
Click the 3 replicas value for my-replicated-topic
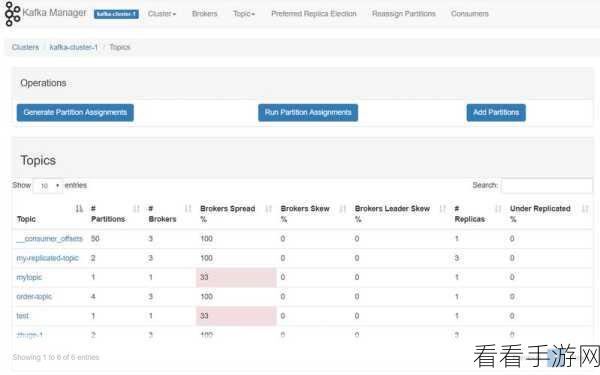click(x=457, y=258)
